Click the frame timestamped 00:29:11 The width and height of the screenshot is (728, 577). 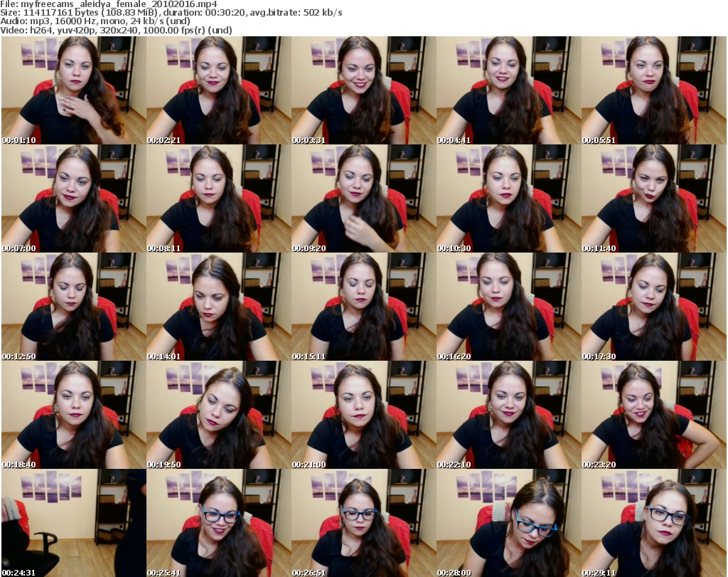click(654, 523)
